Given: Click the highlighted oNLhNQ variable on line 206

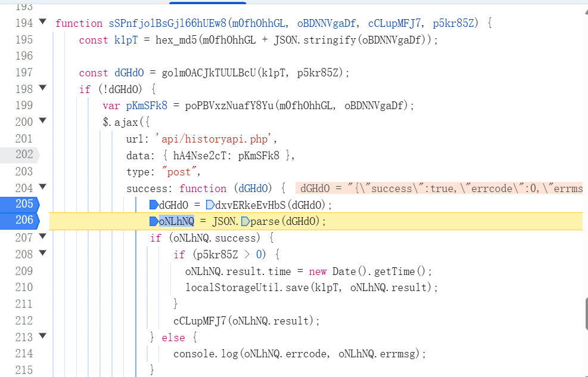Looking at the screenshot, I should point(176,221).
